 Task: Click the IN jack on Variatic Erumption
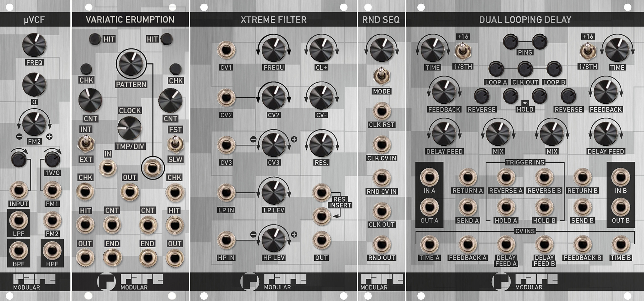tap(108, 167)
